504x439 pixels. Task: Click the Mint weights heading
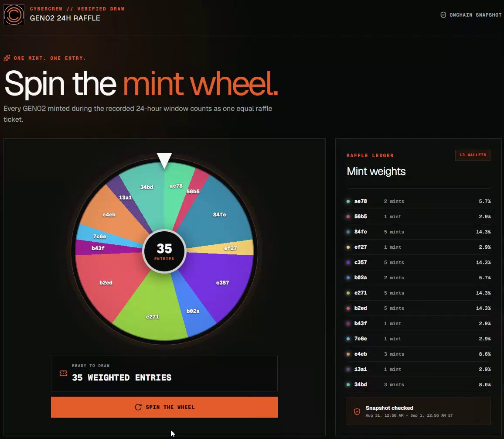click(x=376, y=171)
